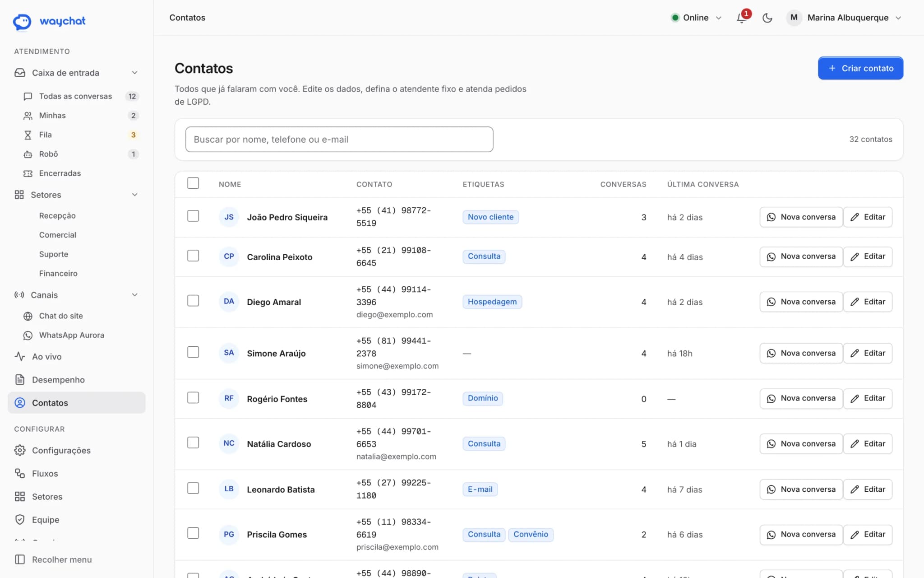Edit the Leonardo Batista contact
This screenshot has width=924, height=578.
(x=868, y=489)
